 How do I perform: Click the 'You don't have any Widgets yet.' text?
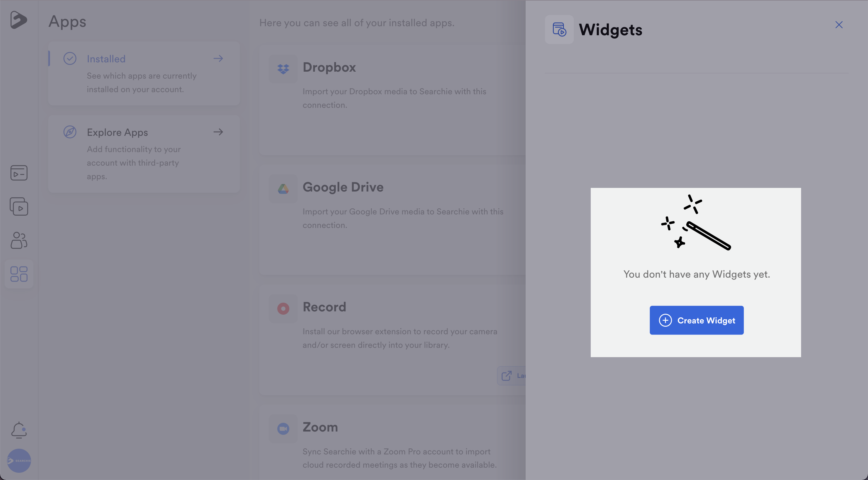[697, 274]
